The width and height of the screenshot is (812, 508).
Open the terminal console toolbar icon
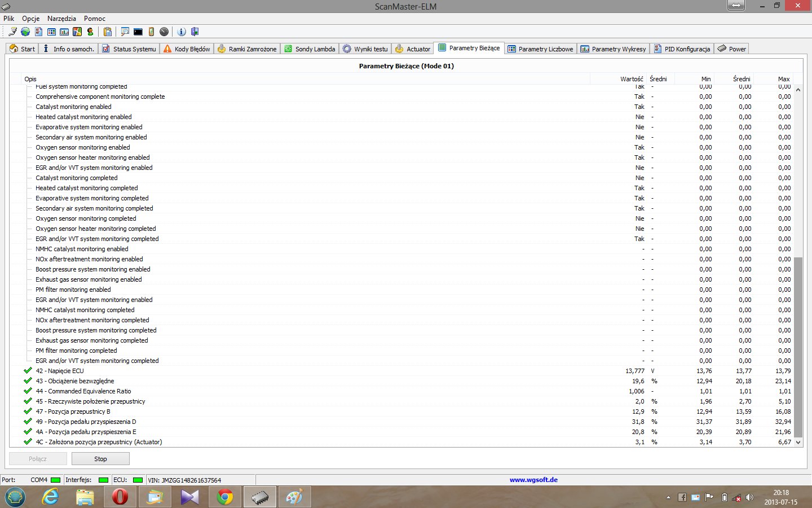(x=138, y=32)
